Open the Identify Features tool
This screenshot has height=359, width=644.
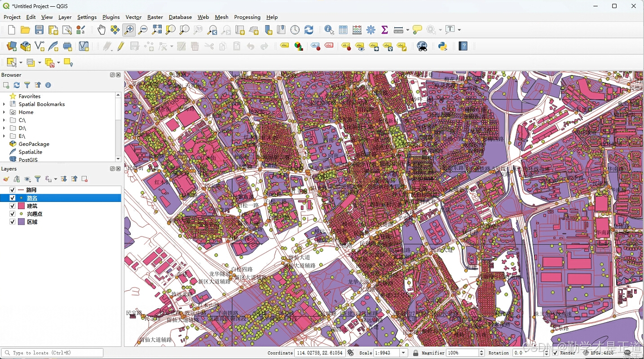[329, 30]
